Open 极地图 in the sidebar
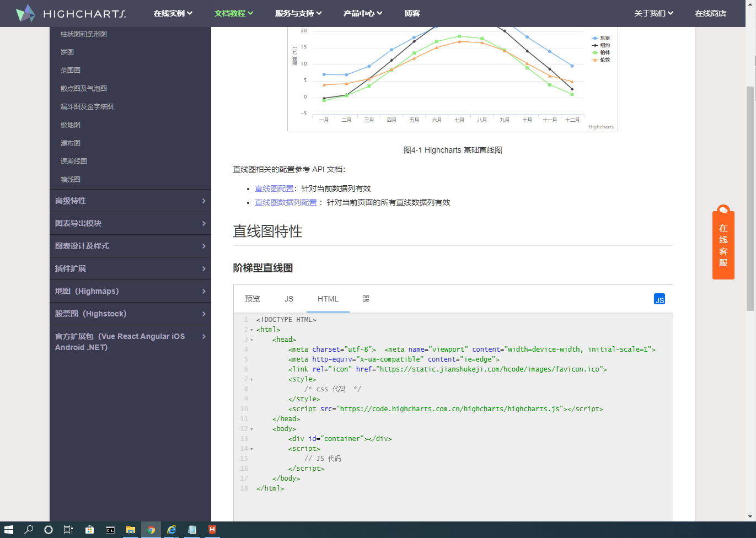The height and width of the screenshot is (538, 756). 71,125
